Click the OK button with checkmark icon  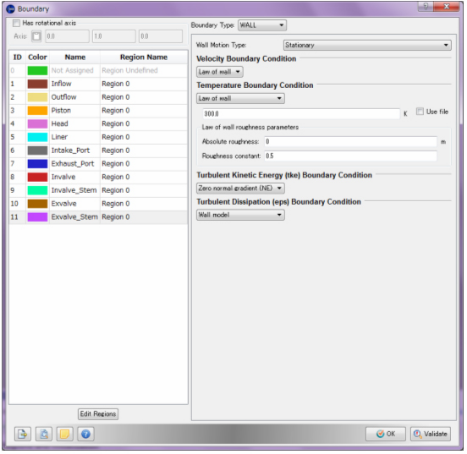385,434
